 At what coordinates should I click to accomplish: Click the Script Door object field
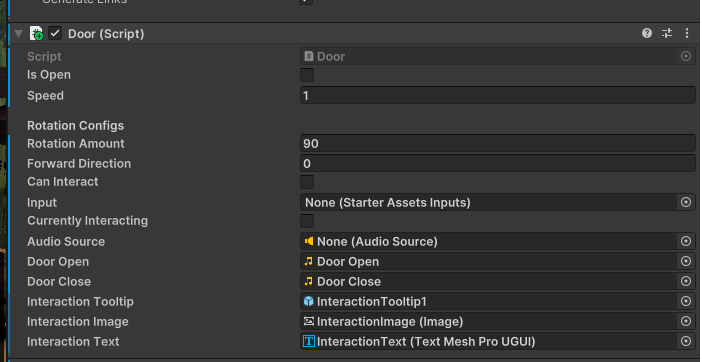pos(497,56)
